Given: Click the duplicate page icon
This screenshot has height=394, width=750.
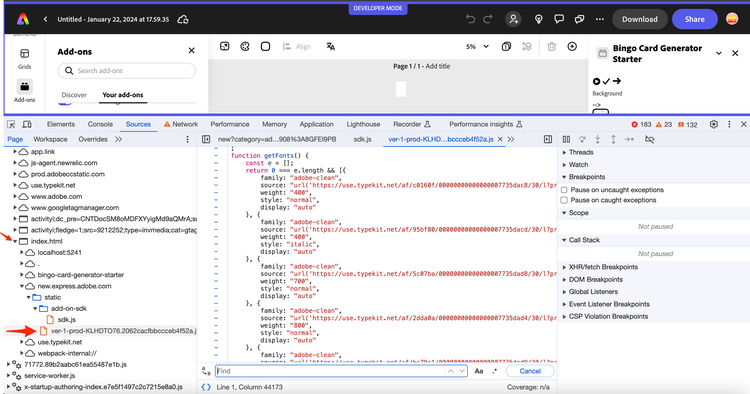Looking at the screenshot, I should pos(506,46).
